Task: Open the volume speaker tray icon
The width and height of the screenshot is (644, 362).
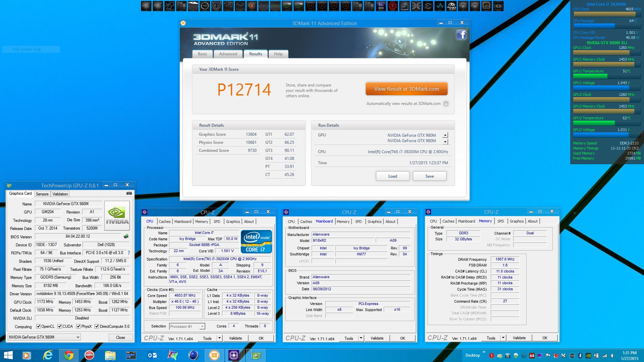Action: point(612,356)
